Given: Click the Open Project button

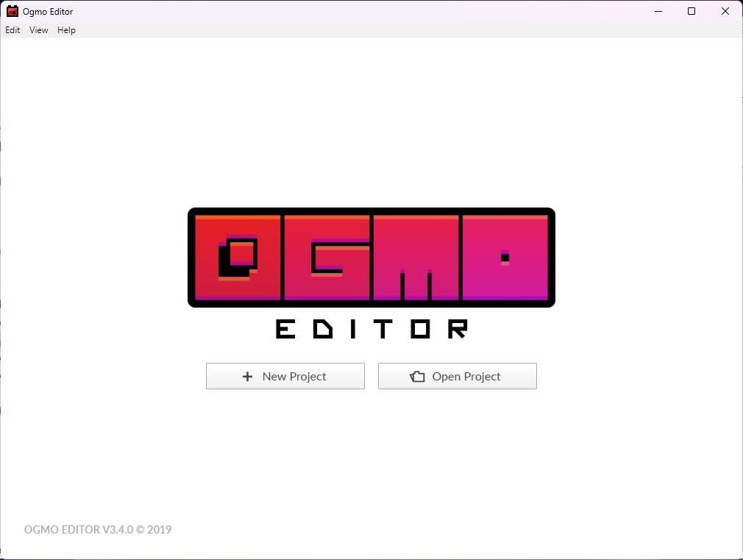Looking at the screenshot, I should 458,376.
